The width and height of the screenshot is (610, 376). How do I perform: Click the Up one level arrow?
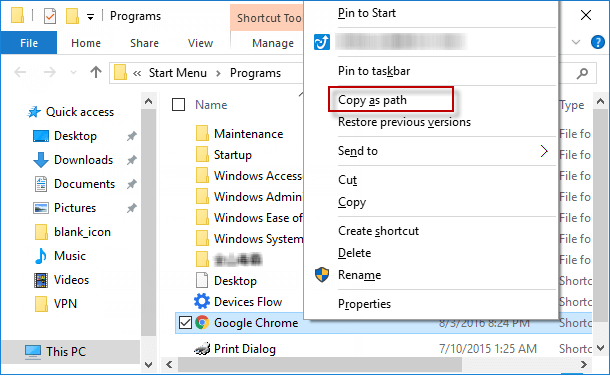(x=96, y=72)
